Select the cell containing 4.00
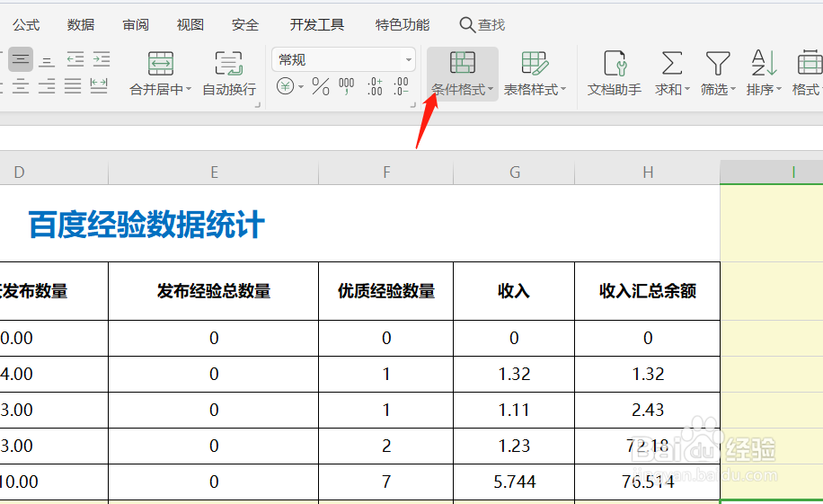The image size is (823, 504). [54, 374]
